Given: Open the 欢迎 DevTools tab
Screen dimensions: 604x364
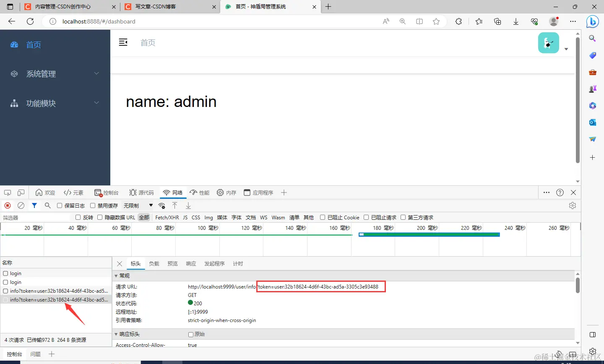Looking at the screenshot, I should 45,192.
